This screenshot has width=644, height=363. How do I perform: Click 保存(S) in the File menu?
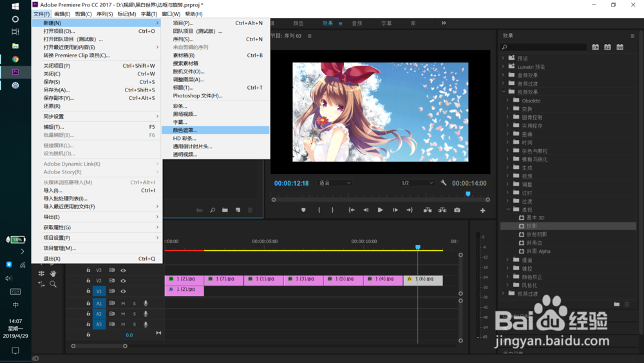pos(97,82)
